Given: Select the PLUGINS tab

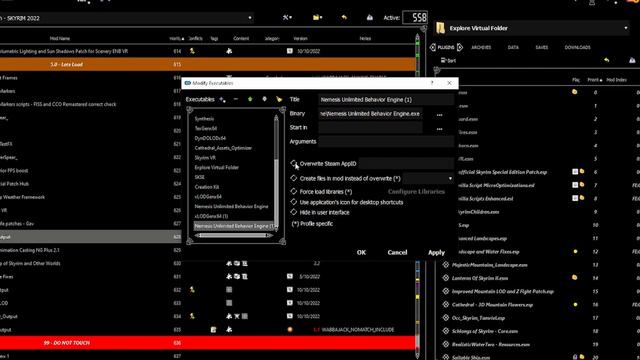Looking at the screenshot, I should tap(446, 47).
